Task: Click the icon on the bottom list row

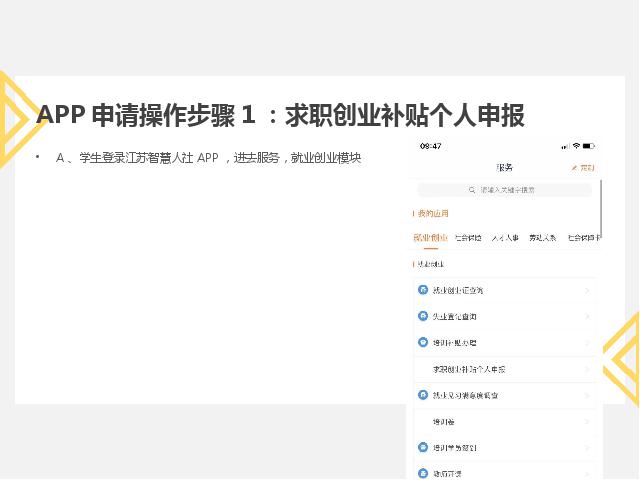Action: pyautogui.click(x=423, y=473)
